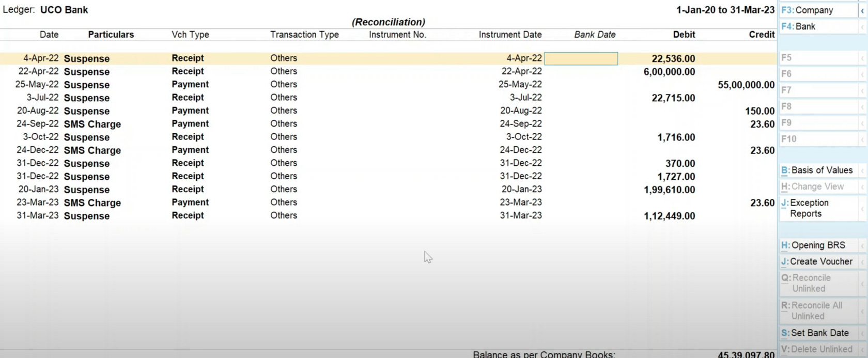Click chevron beside Basis of Values
This screenshot has height=358, width=868.
click(x=862, y=170)
